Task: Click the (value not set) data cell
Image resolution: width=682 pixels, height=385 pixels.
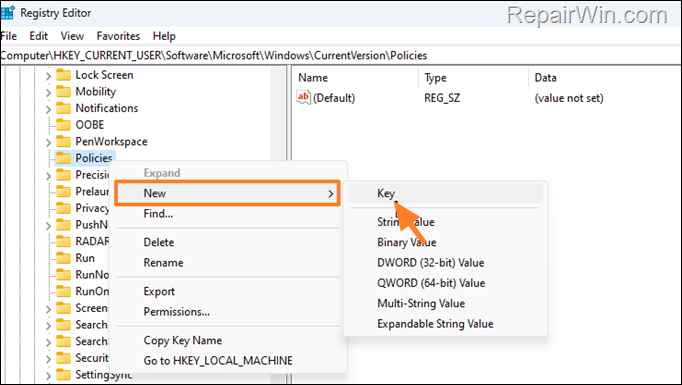Action: click(x=569, y=98)
